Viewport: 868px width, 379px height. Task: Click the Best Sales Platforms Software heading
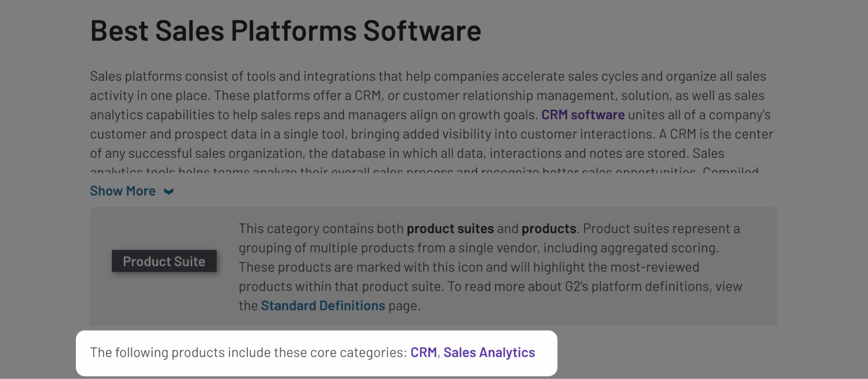(286, 30)
